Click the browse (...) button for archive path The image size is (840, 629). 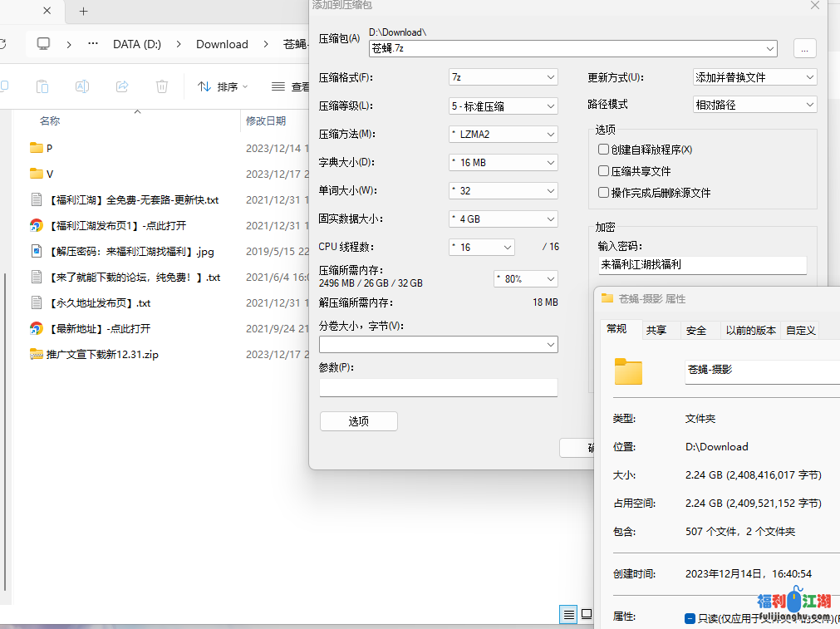804,49
